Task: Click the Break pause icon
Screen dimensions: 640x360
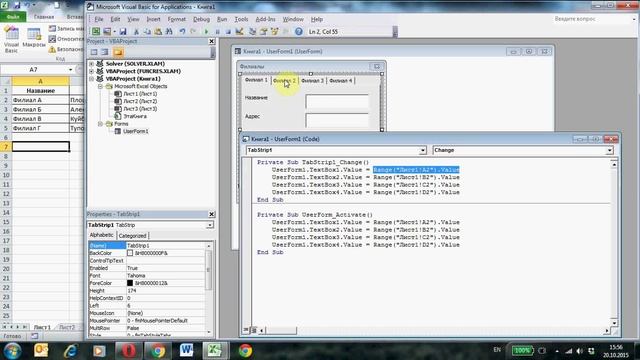Action: [x=217, y=31]
